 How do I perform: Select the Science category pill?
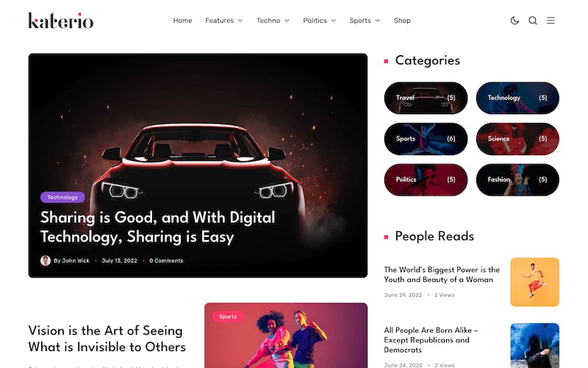[517, 139]
